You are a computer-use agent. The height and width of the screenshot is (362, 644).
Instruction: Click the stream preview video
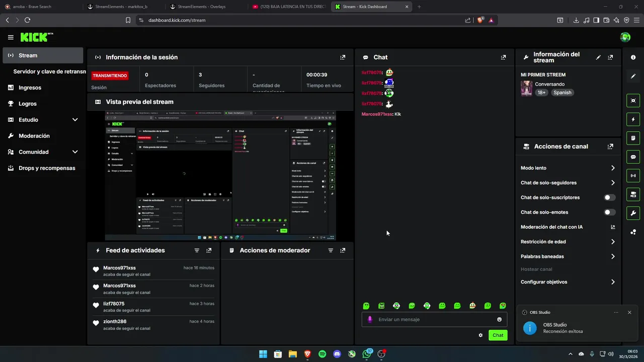[x=220, y=175]
